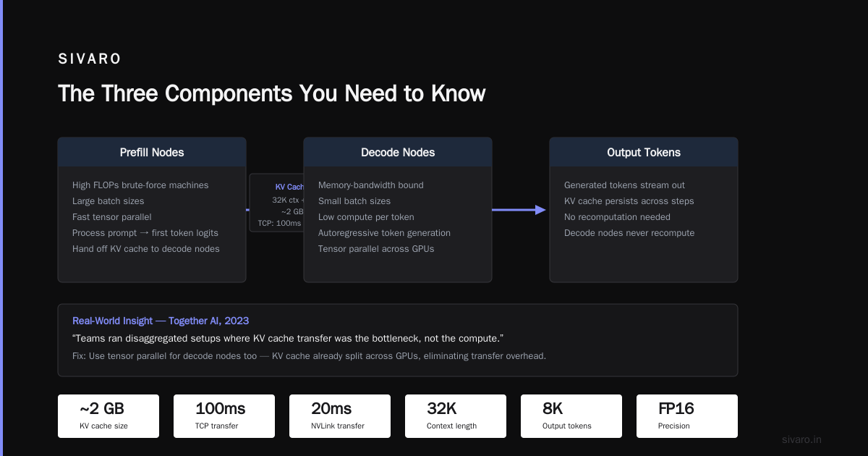This screenshot has width=868, height=456.
Task: Select 'Autoregressive token generation' bullet
Action: click(x=384, y=233)
